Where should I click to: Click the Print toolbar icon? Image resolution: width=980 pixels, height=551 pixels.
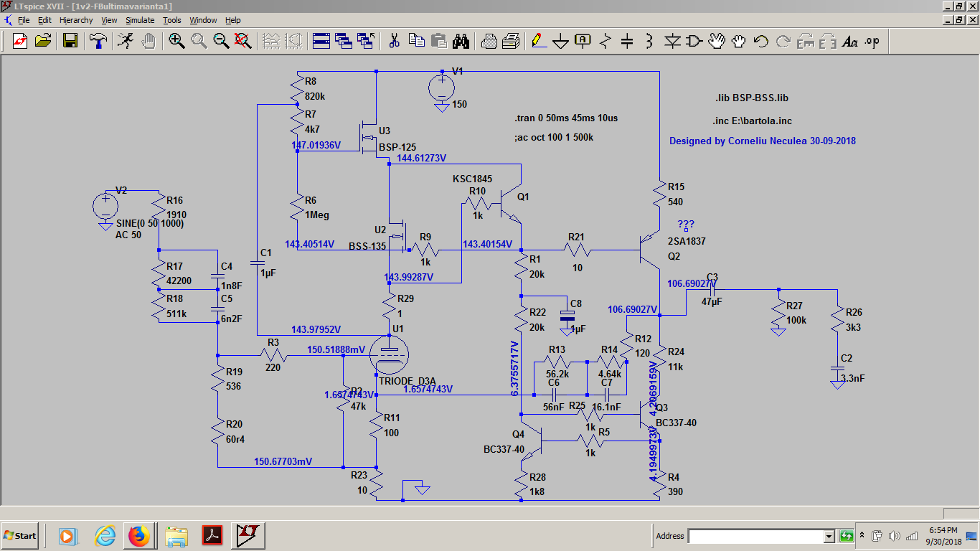pyautogui.click(x=489, y=41)
